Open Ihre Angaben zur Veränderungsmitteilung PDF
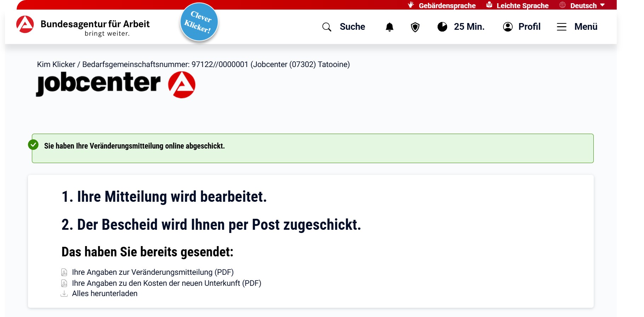 [153, 272]
